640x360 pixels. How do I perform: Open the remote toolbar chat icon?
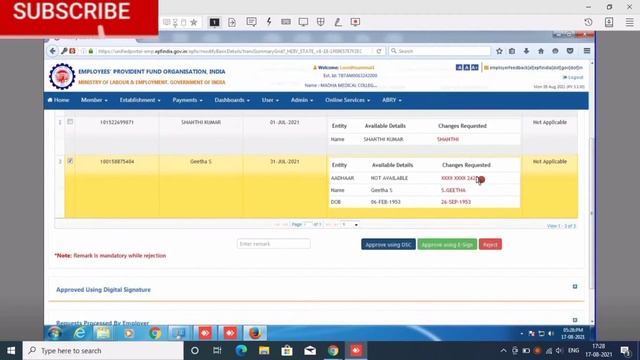point(251,22)
